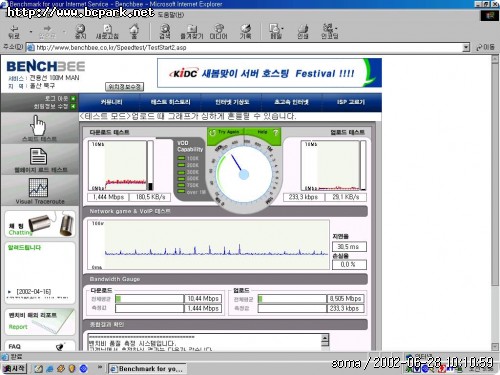
Task: Click the page vertical scrollbar up arrow
Action: (495, 59)
